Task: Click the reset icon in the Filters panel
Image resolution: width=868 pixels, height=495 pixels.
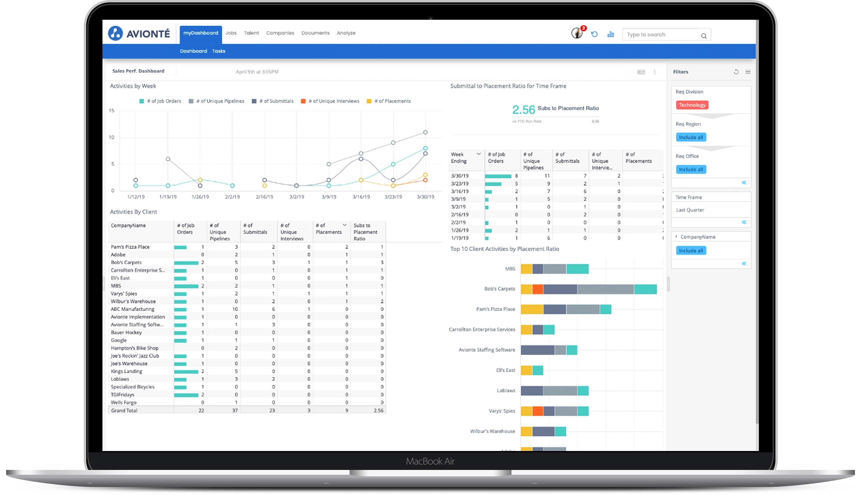Action: 736,72
